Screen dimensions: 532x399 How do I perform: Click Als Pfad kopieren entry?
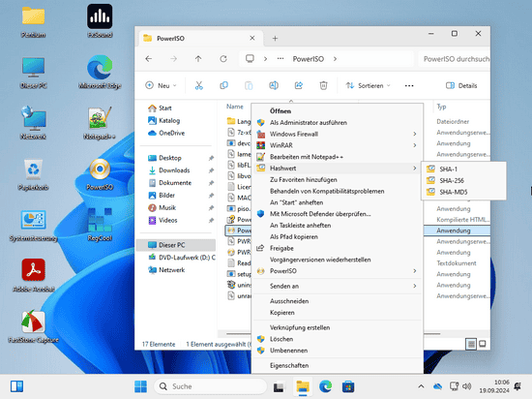pyautogui.click(x=339, y=236)
